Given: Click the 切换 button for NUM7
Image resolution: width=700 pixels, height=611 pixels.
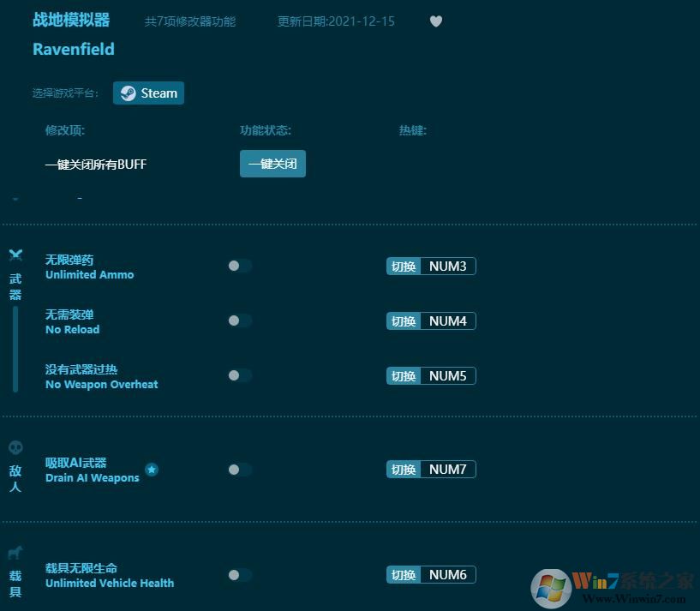Looking at the screenshot, I should coord(404,469).
